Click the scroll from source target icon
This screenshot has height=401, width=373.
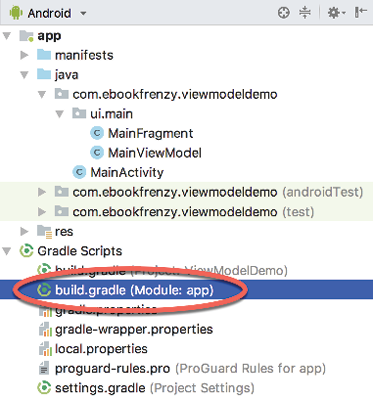pyautogui.click(x=284, y=13)
